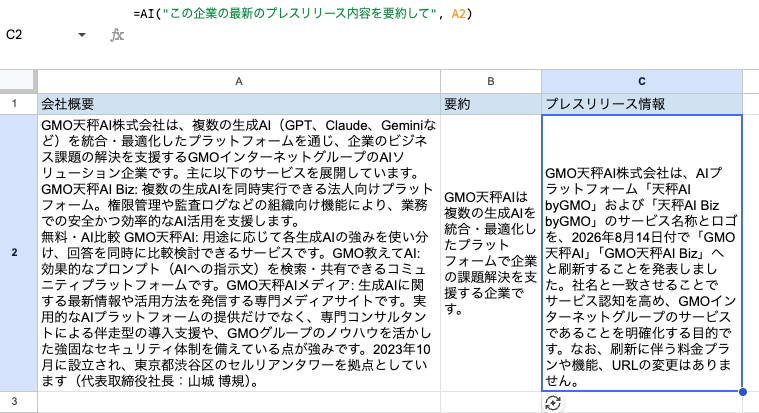Select column B header
Image resolution: width=759 pixels, height=413 pixels.
tap(491, 81)
